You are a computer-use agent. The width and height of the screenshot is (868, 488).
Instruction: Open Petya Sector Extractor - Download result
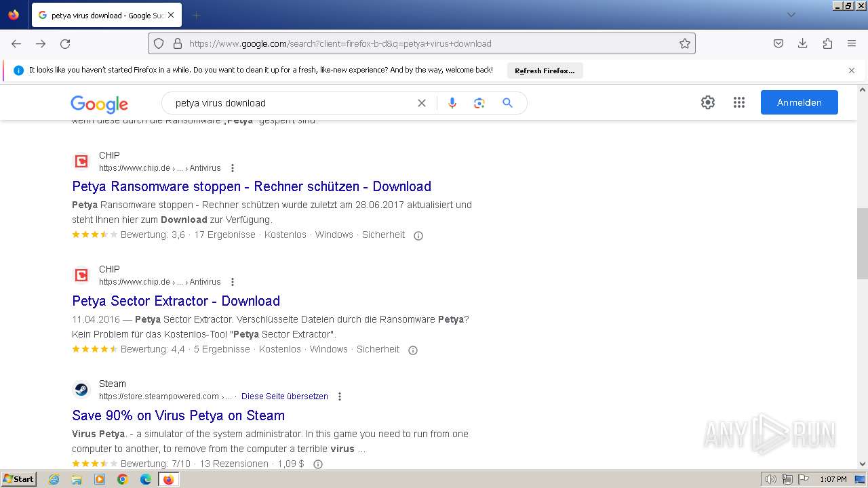(x=176, y=301)
